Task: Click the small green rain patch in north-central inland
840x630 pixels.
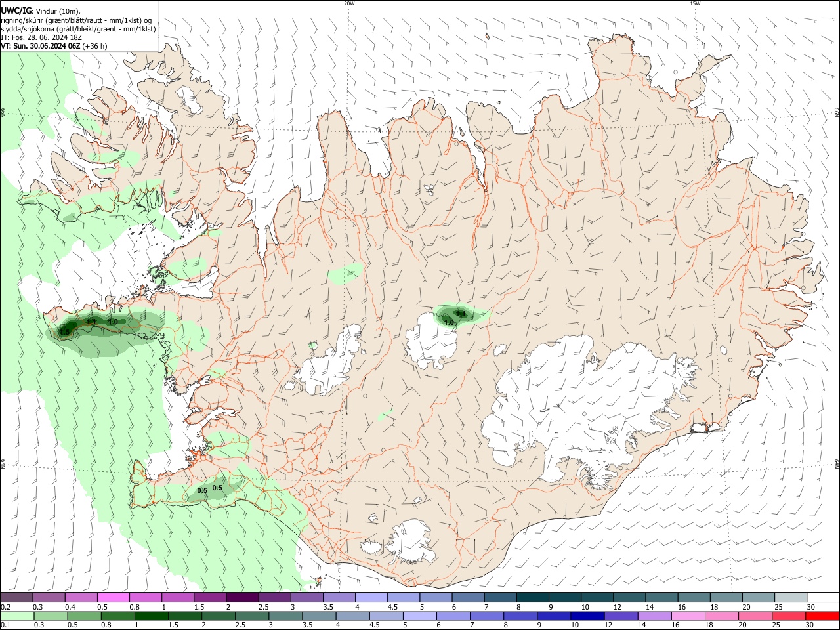Action: [x=346, y=274]
